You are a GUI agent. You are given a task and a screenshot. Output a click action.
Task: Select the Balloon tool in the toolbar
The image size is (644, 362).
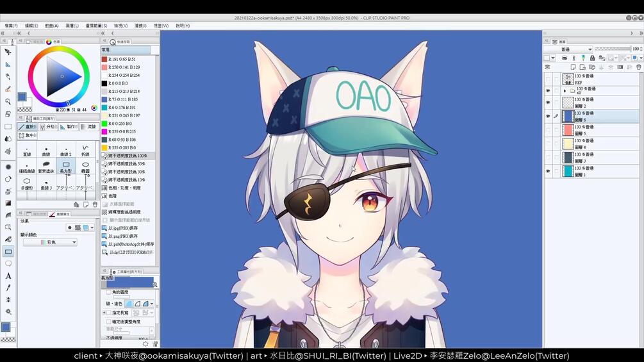coord(8,263)
